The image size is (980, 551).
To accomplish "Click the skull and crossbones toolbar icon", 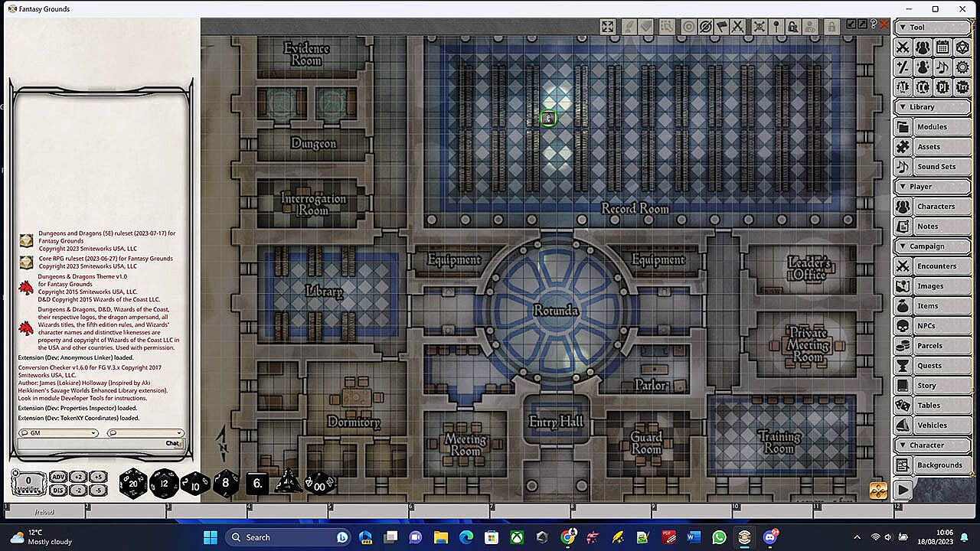I will [x=759, y=27].
